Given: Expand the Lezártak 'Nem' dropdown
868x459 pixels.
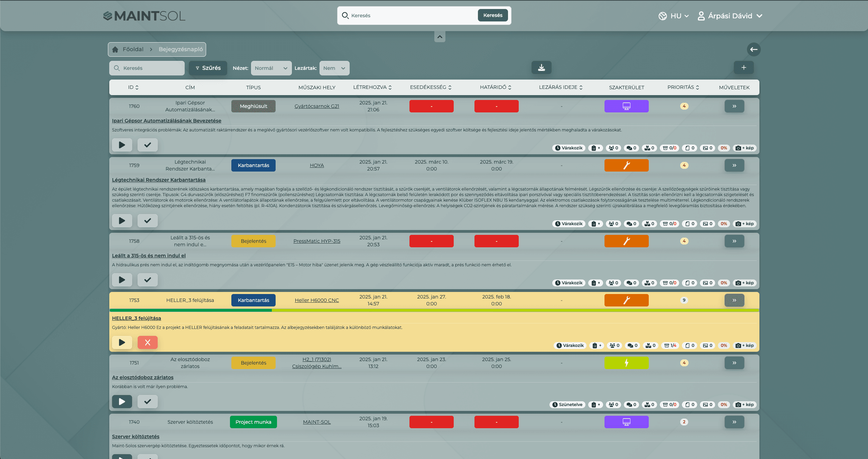Looking at the screenshot, I should tap(334, 68).
